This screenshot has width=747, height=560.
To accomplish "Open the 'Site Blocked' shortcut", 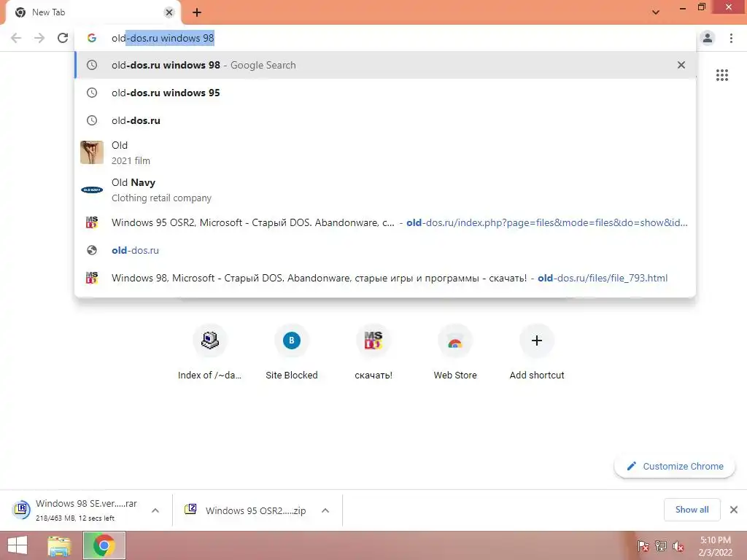I will click(x=292, y=353).
